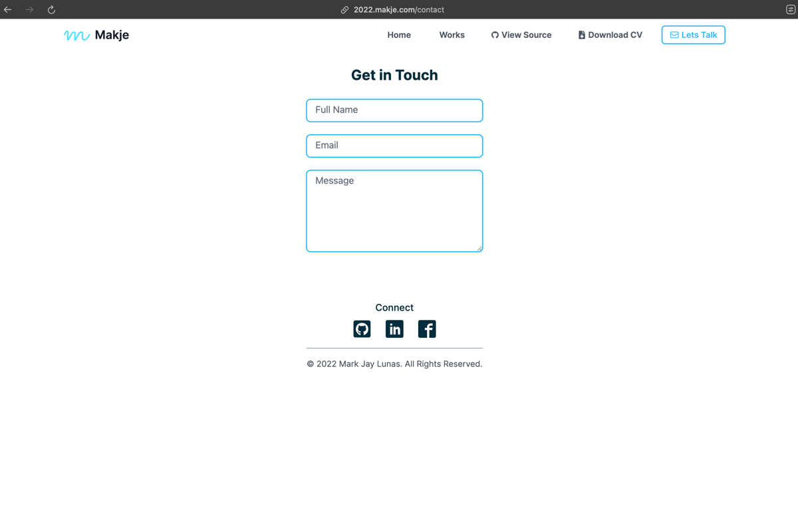Screen dimensions: 798x532
Task: Open the Facebook icon under Connect
Action: [x=427, y=329]
